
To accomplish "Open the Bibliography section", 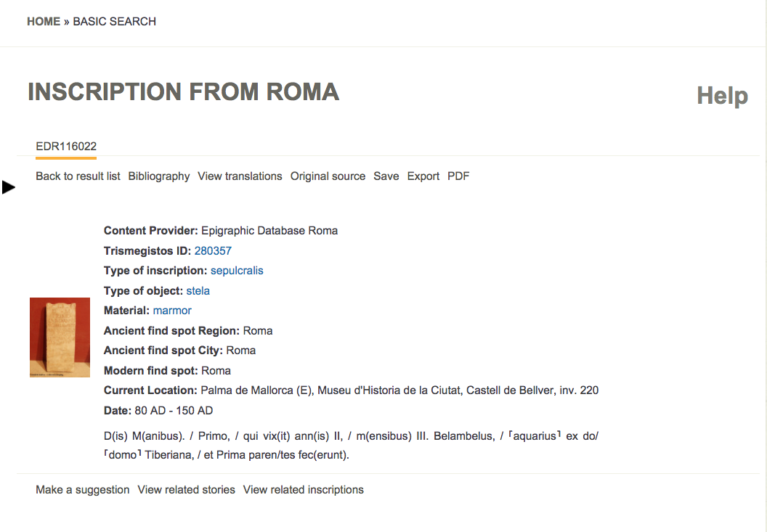I will pos(158,176).
